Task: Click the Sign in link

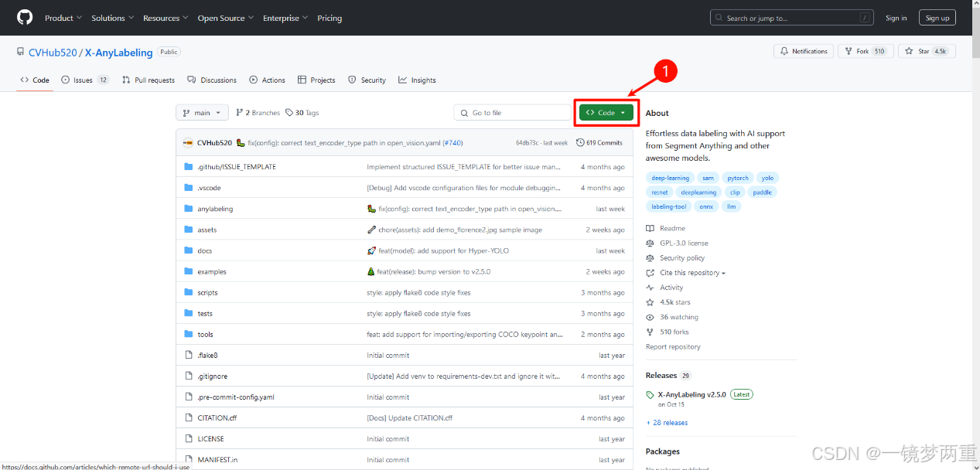Action: 896,18
